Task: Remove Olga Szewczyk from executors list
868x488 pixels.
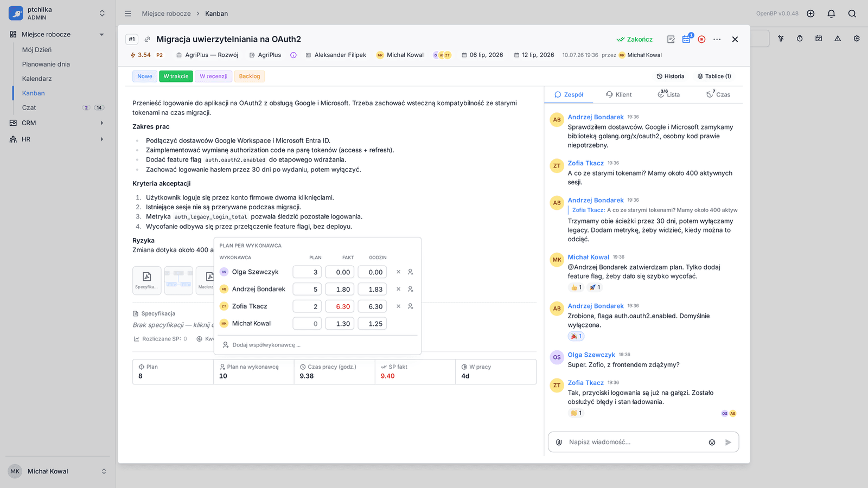Action: coord(398,272)
